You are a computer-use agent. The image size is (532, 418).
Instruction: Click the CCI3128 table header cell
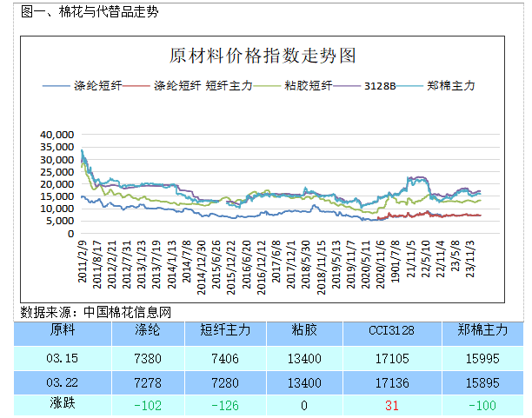392,334
